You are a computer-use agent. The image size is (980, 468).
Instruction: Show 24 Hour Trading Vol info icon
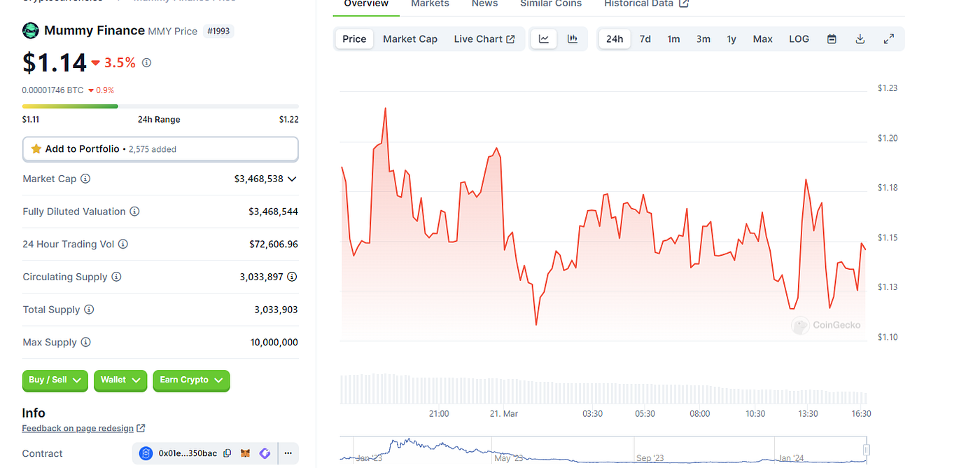click(x=123, y=244)
